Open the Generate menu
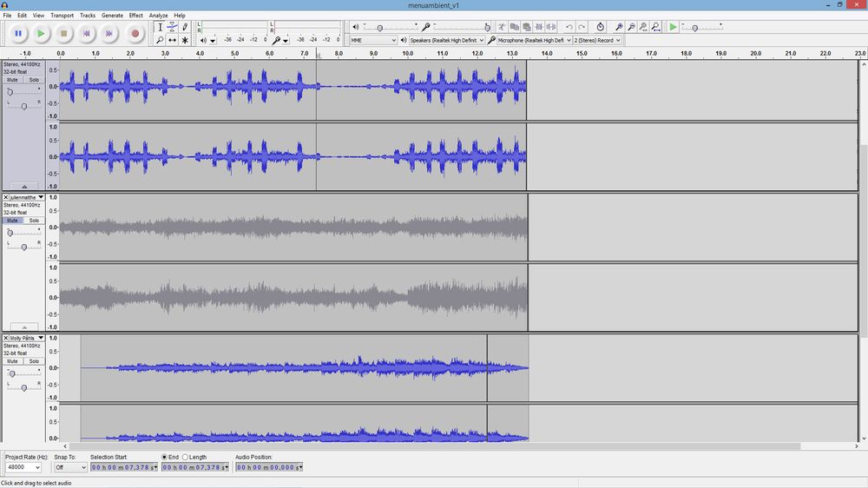 pos(112,16)
